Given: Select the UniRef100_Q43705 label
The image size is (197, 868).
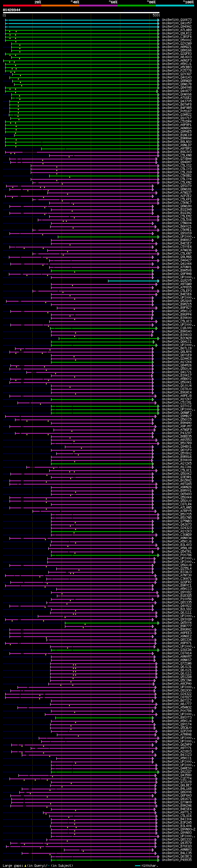Looking at the screenshot, I should (x=177, y=101).
